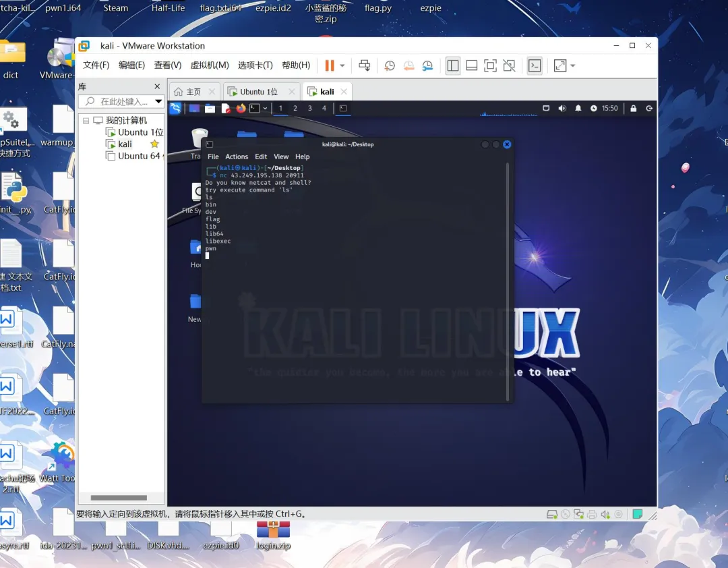Switch to Kali workspace 4
The height and width of the screenshot is (568, 728).
(324, 109)
